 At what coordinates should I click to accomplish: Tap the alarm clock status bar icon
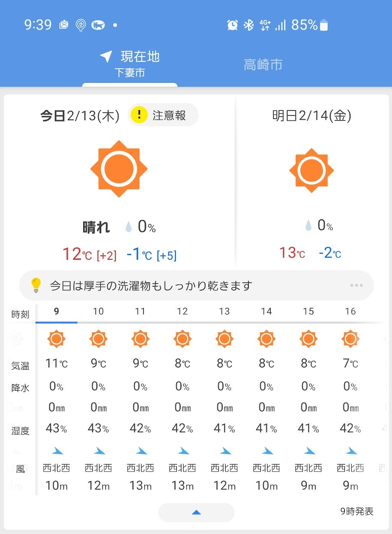[232, 25]
